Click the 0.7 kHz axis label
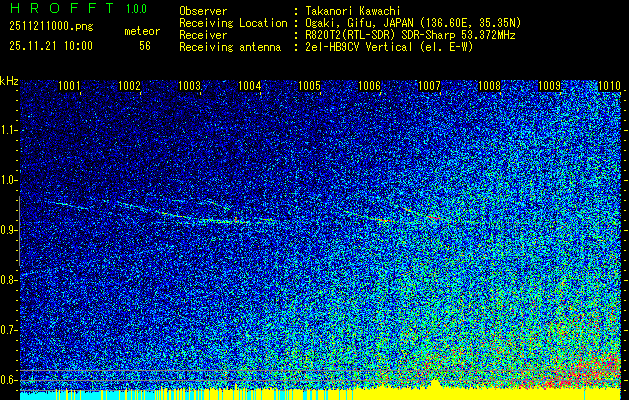Image resolution: width=629 pixels, height=400 pixels. [x=8, y=330]
